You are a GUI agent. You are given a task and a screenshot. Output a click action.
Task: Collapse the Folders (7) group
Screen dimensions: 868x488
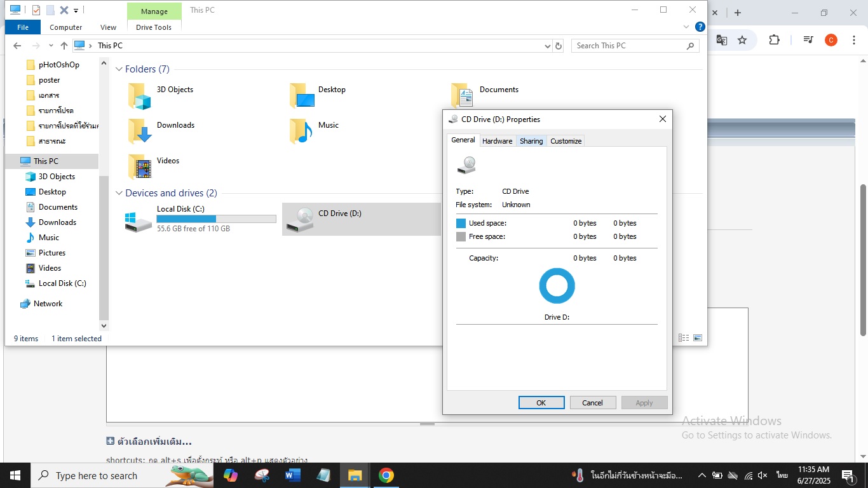[119, 69]
